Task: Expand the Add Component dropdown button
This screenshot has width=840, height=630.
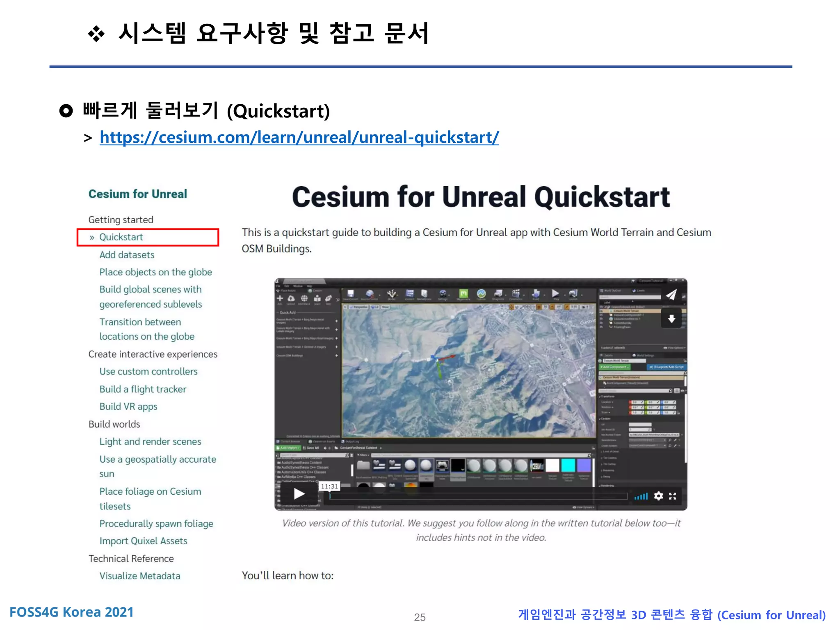Action: 616,367
